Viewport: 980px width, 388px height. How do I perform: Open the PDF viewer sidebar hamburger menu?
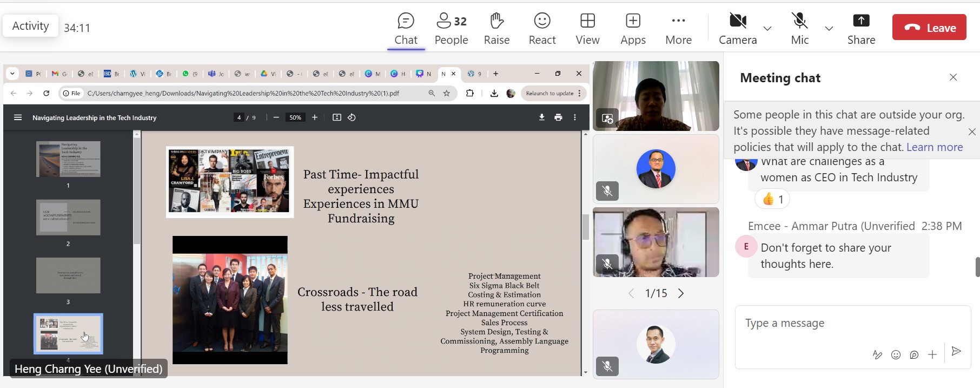18,117
